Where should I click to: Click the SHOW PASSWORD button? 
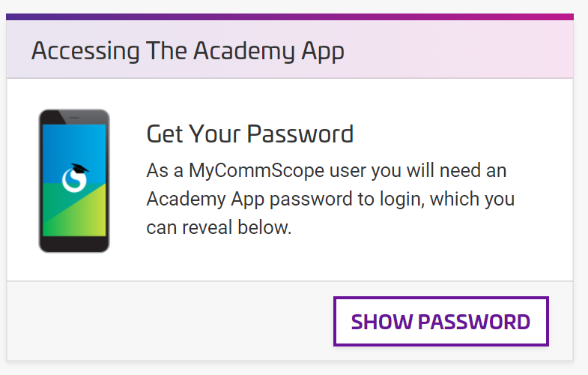click(440, 322)
